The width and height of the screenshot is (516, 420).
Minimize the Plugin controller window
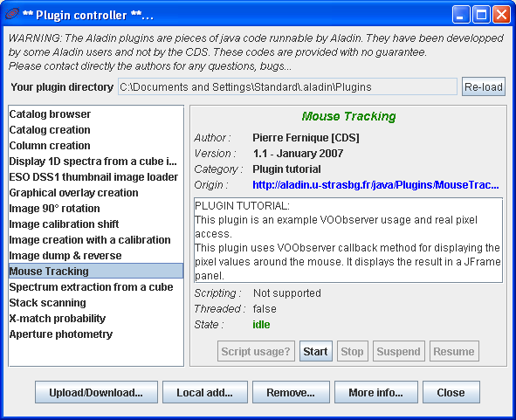click(461, 15)
